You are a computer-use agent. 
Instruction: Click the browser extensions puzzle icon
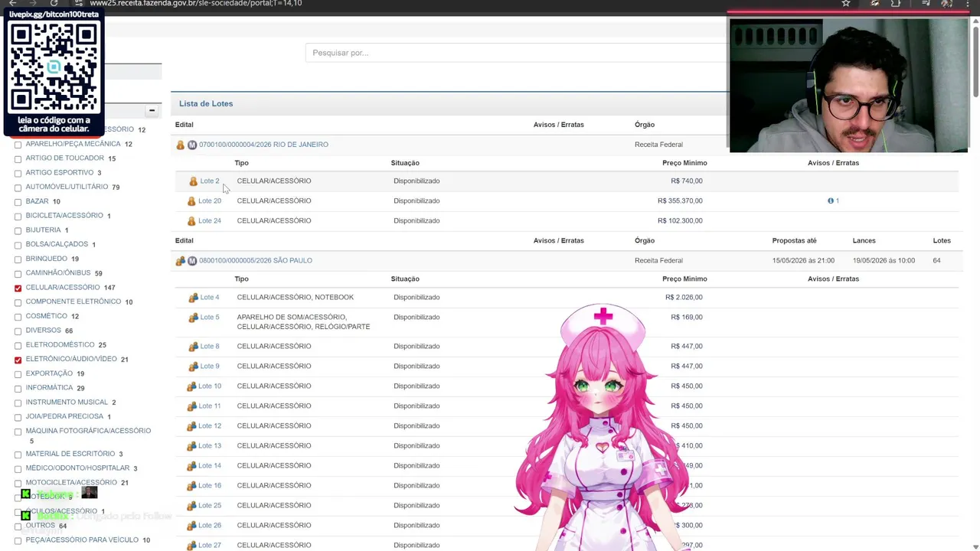tap(896, 4)
